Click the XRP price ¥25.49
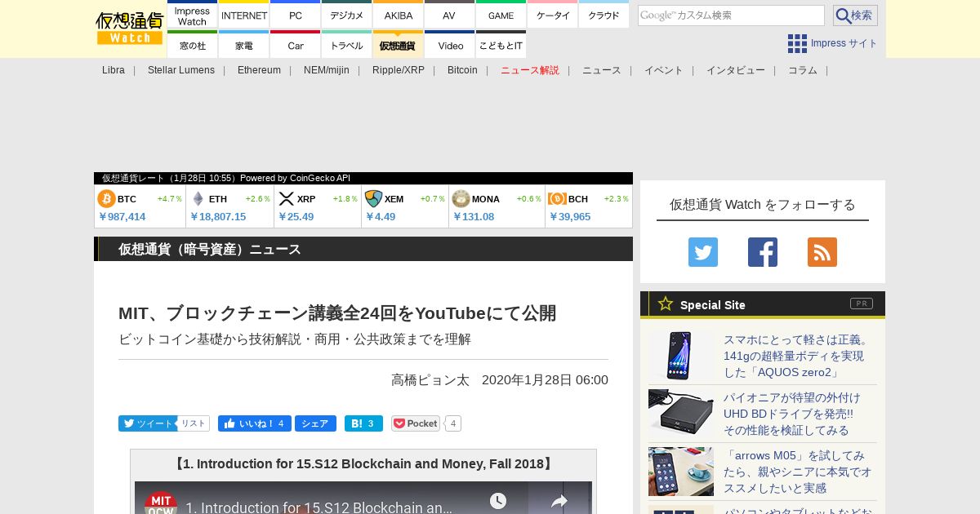 [x=296, y=217]
